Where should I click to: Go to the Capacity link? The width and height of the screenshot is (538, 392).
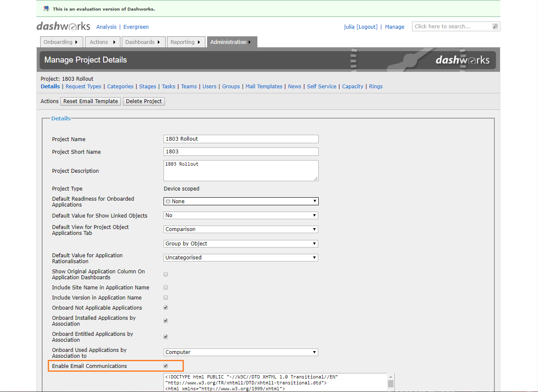pyautogui.click(x=353, y=86)
